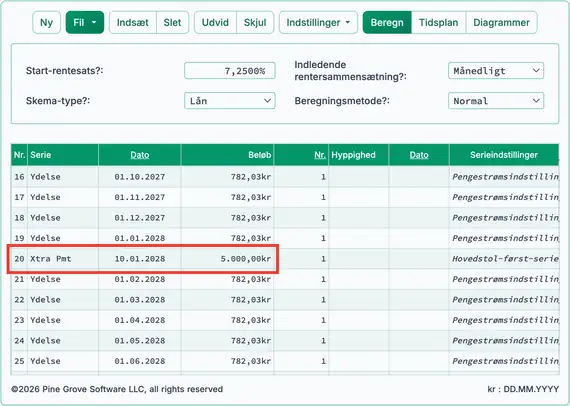
Task: Click row number 23 cell
Action: (x=19, y=320)
